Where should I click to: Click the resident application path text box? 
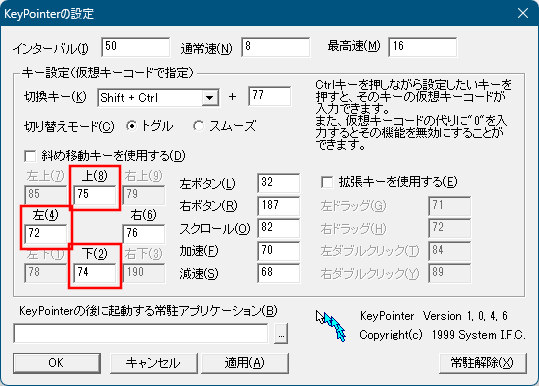(141, 333)
